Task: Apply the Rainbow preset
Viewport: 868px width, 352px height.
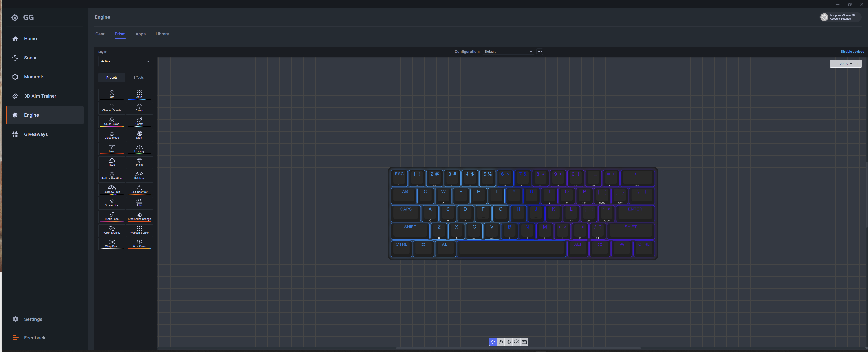Action: [139, 176]
